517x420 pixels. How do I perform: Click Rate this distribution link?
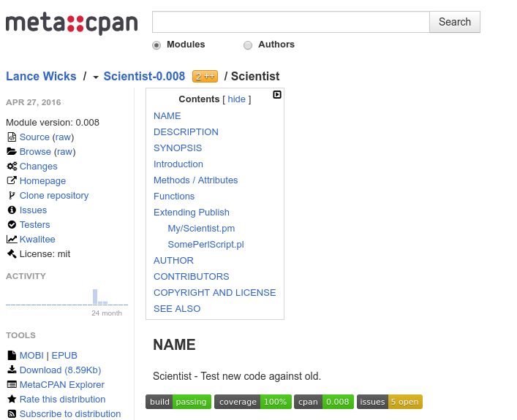tap(63, 400)
